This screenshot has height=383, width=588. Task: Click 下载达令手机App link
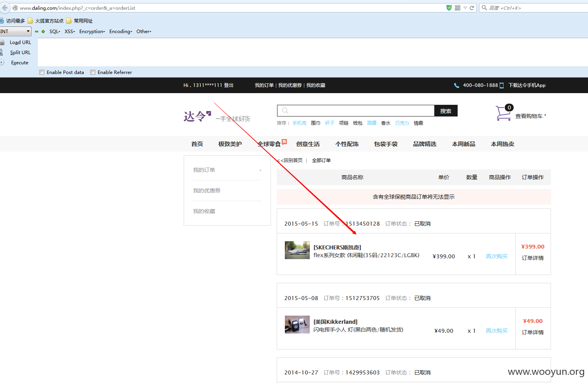click(527, 85)
